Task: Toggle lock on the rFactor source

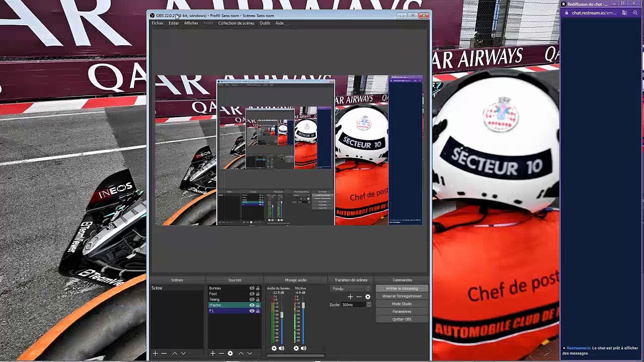Action: point(258,305)
